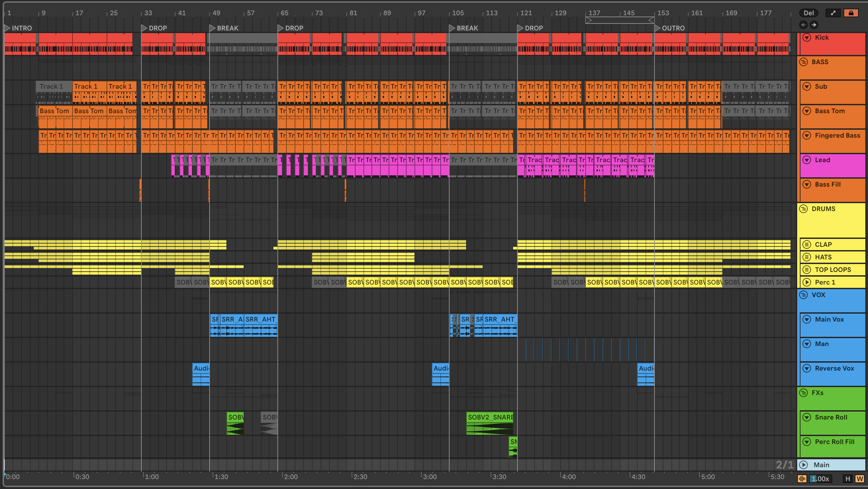Click the 2/1 grid size indicator

[785, 465]
